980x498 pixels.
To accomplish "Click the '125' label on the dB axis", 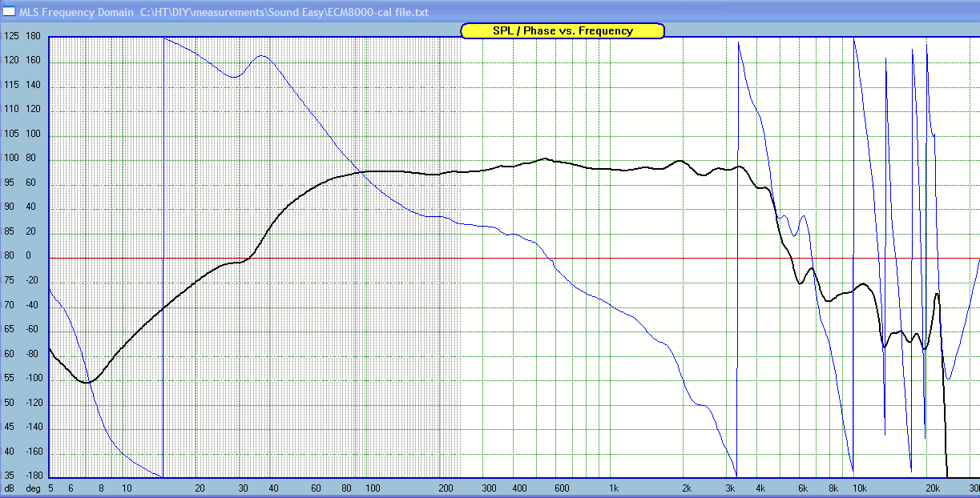I will click(x=11, y=37).
